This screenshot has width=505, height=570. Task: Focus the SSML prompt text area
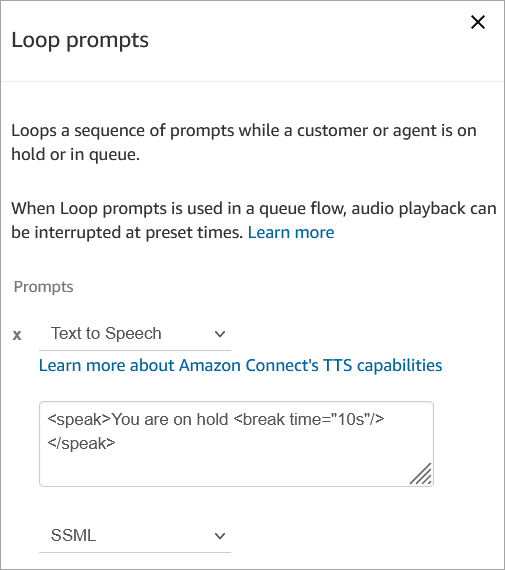point(236,444)
